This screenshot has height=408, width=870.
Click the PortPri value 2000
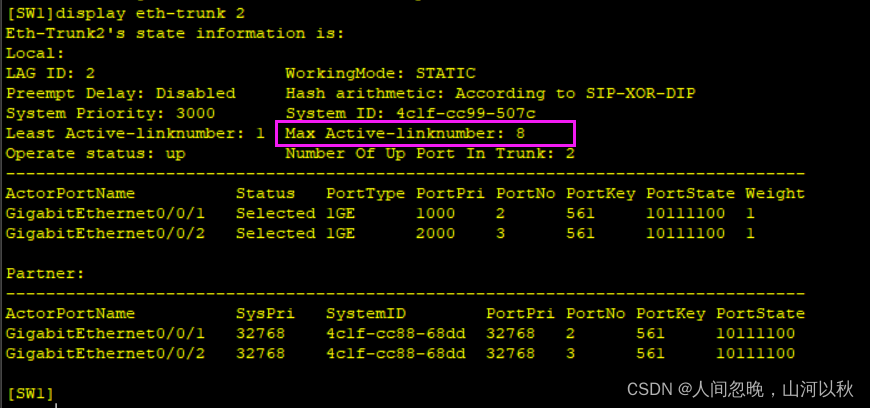pos(436,234)
